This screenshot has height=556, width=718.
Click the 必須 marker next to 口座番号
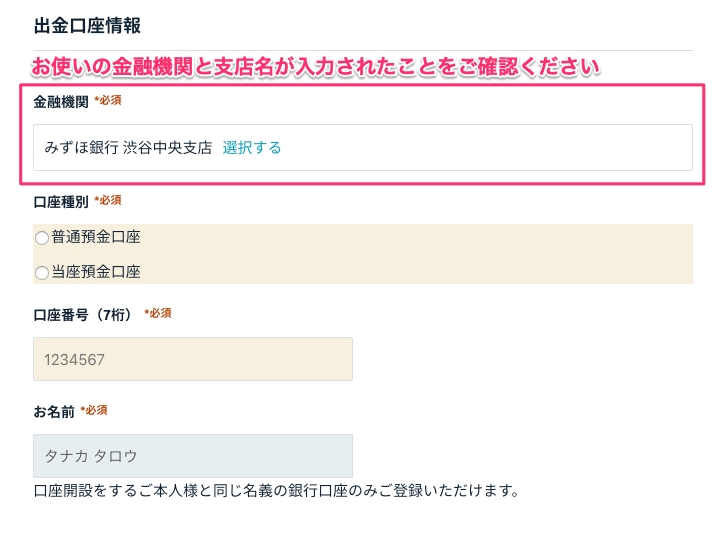click(158, 313)
